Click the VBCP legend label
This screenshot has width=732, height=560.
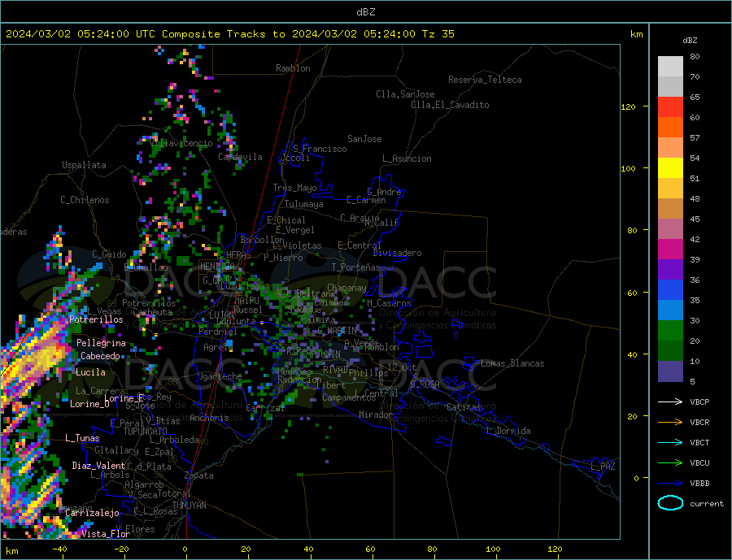click(699, 402)
